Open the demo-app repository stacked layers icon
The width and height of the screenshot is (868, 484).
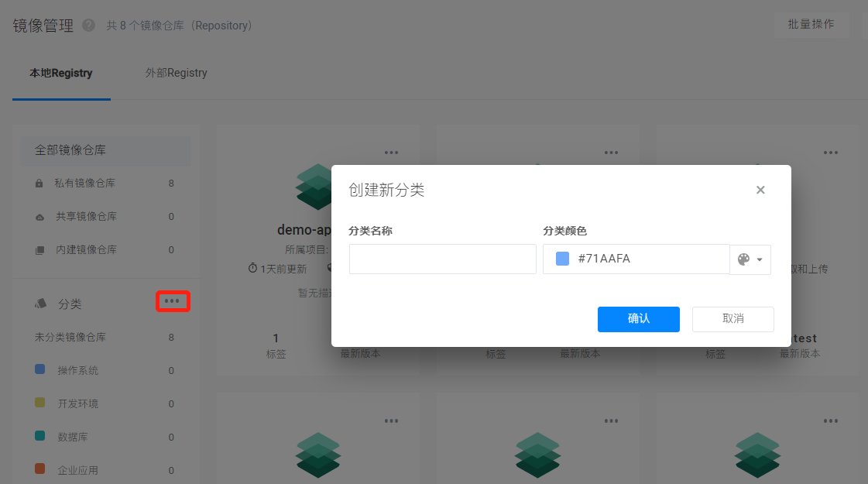click(317, 186)
